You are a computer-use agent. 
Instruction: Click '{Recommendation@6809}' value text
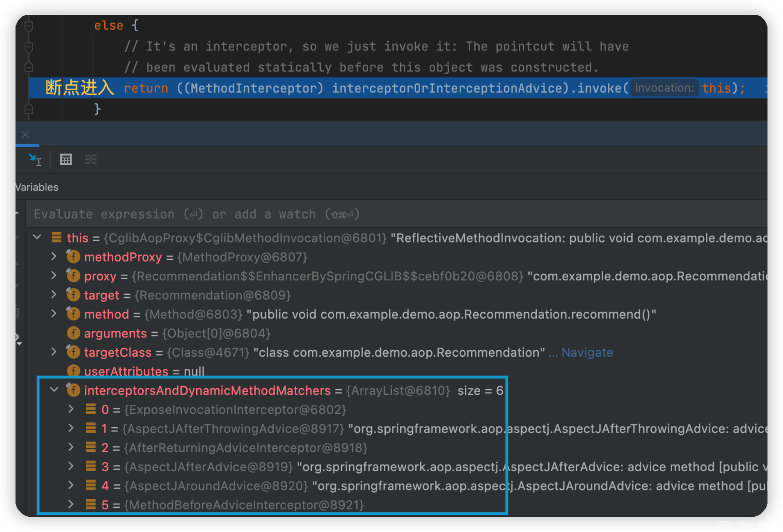213,295
